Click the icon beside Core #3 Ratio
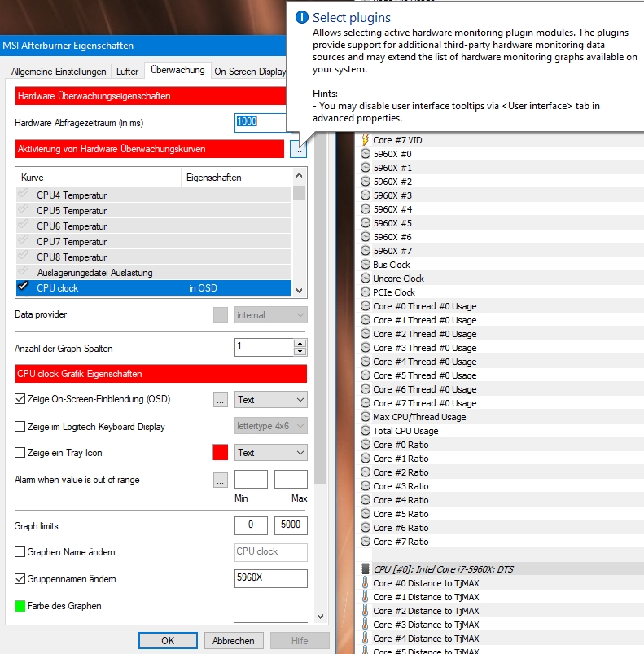This screenshot has height=654, width=644. click(365, 486)
